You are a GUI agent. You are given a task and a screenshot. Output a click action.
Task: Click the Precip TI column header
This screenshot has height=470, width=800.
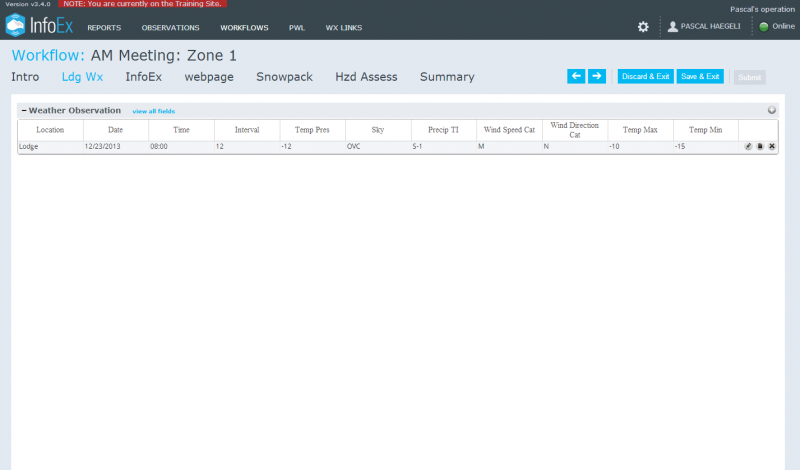coord(444,130)
